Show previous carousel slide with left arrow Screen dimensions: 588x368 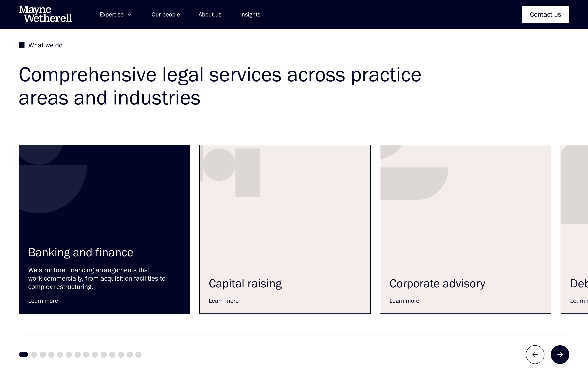click(535, 354)
